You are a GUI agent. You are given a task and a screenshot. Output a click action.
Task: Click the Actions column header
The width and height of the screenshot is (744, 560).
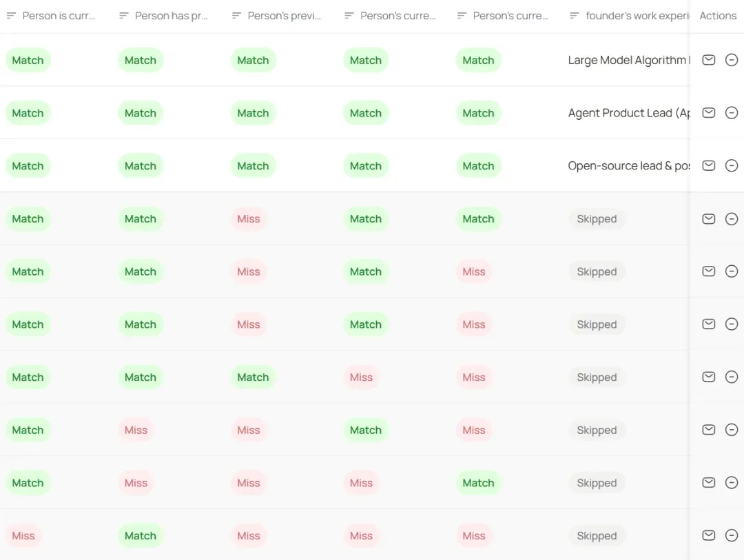[x=718, y=16]
